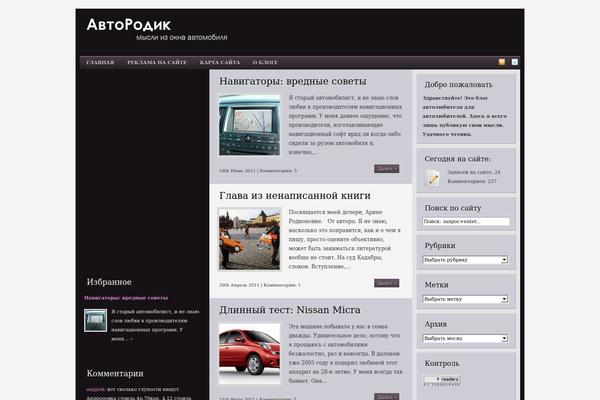
Task: Open the purple Навигаторы: вредные советы favorite link
Action: point(126,298)
